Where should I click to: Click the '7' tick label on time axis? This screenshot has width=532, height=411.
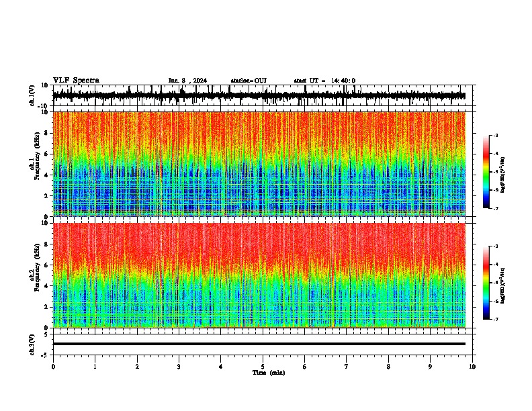point(347,367)
